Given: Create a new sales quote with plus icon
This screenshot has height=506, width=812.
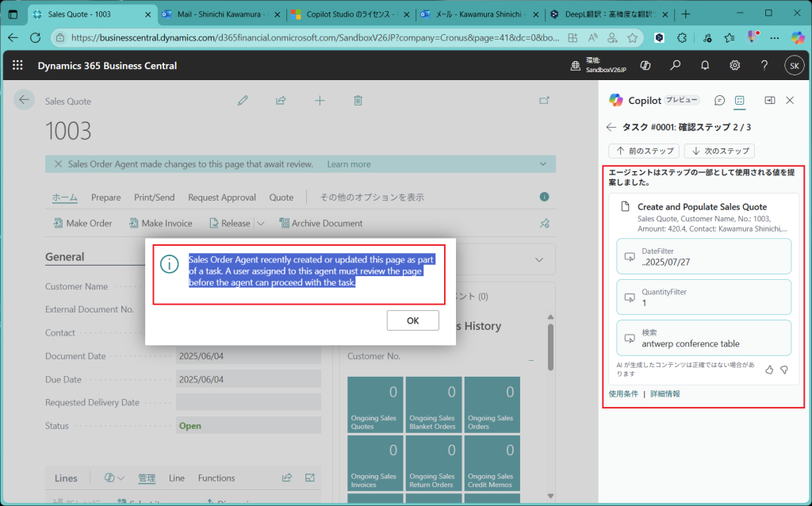Looking at the screenshot, I should [320, 101].
